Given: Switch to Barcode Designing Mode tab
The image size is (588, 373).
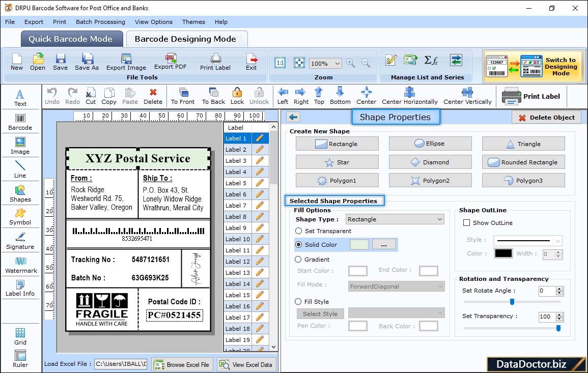Looking at the screenshot, I should (186, 39).
